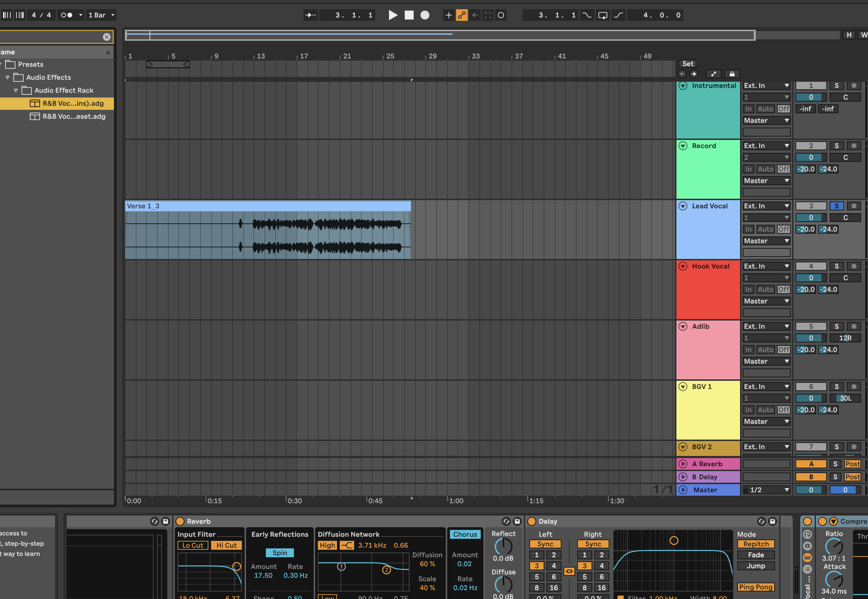Click the Play button in transport
868x599 pixels.
(393, 15)
